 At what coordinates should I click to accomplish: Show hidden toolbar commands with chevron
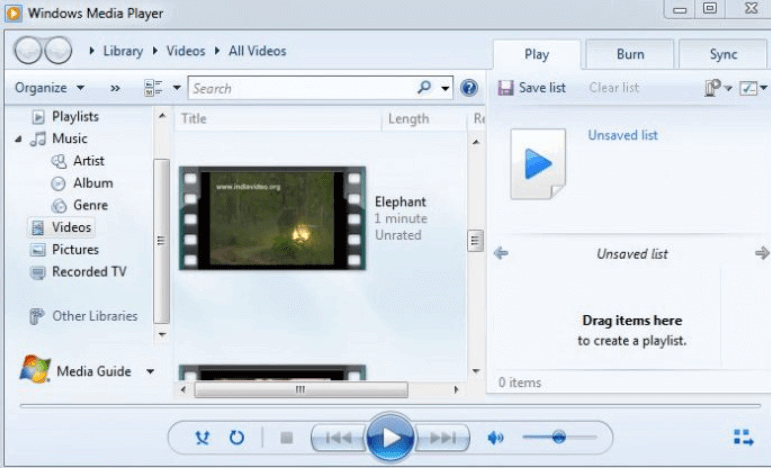tap(115, 88)
